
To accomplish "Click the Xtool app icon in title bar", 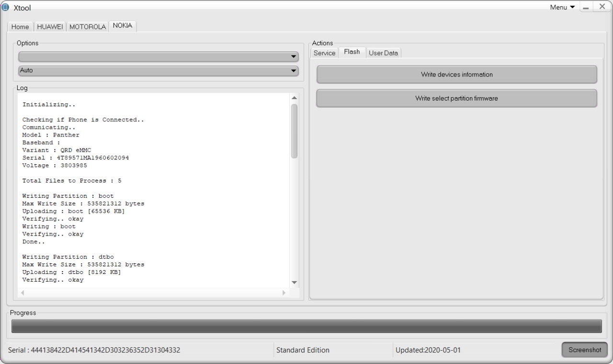I will tap(6, 8).
